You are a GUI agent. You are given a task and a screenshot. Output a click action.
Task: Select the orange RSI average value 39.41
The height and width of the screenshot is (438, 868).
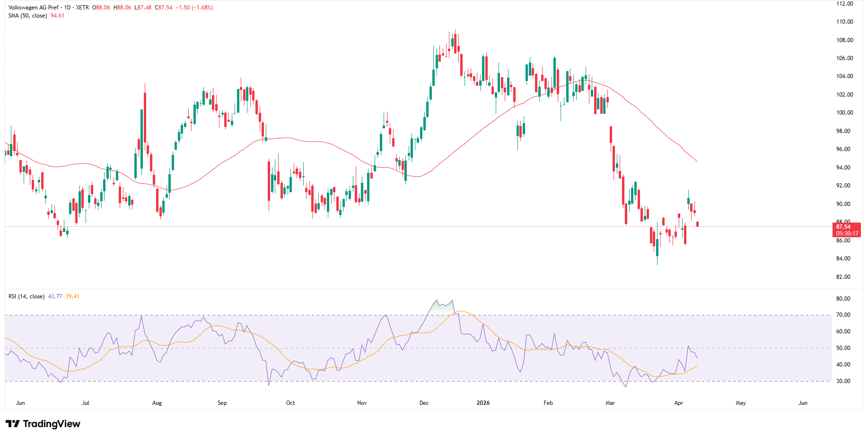tap(72, 296)
